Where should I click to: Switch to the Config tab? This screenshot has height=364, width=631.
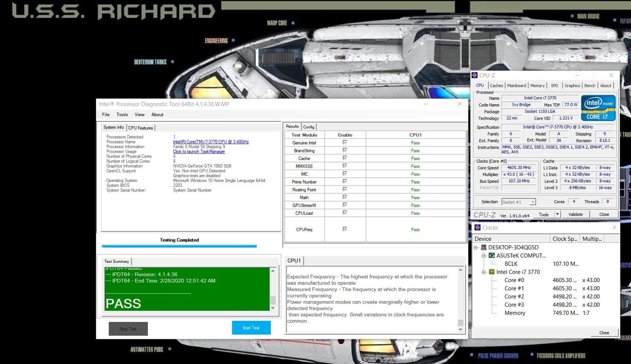pos(309,127)
